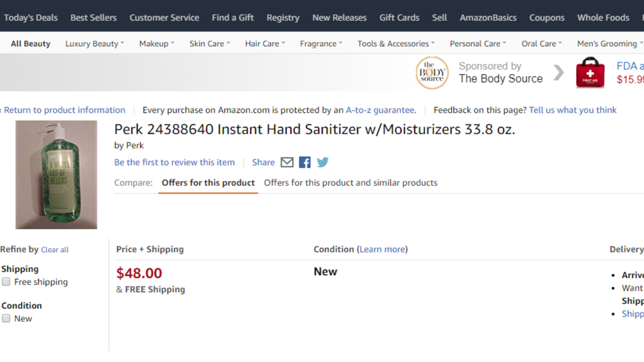The image size is (644, 362).
Task: Open the hand sanitizer product thumbnail
Action: [56, 175]
